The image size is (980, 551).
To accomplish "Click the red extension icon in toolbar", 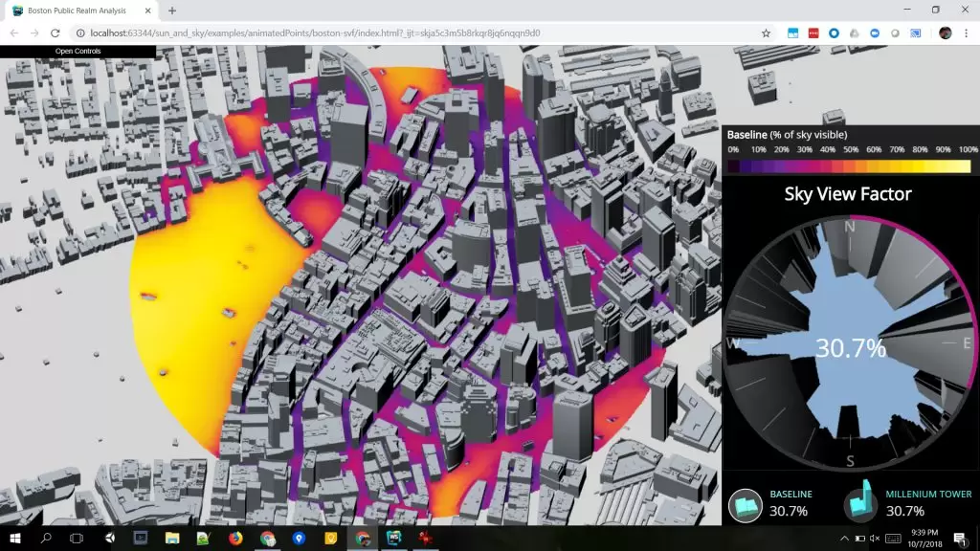I will coord(813,33).
